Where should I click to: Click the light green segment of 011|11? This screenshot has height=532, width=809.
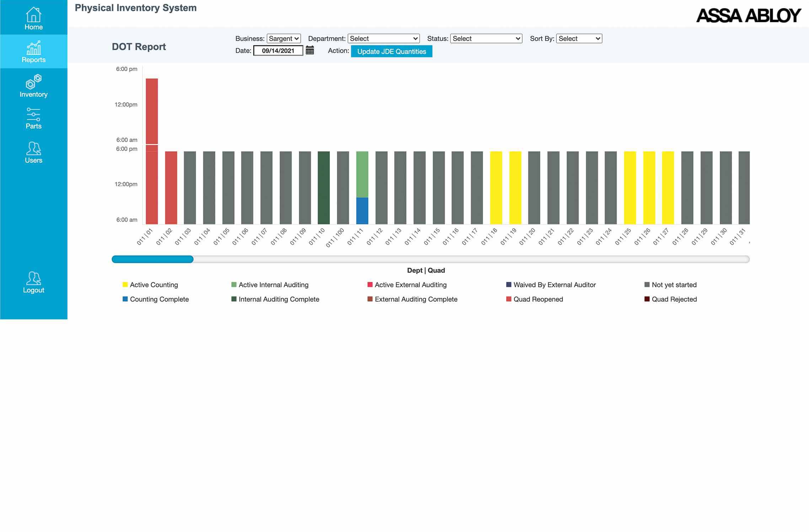362,174
